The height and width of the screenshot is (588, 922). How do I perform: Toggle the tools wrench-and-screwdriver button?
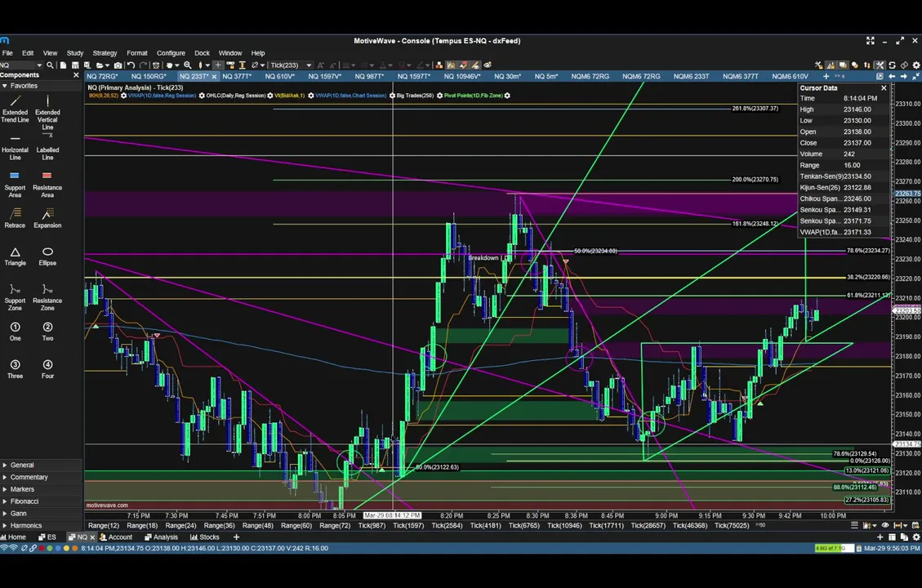[880, 65]
